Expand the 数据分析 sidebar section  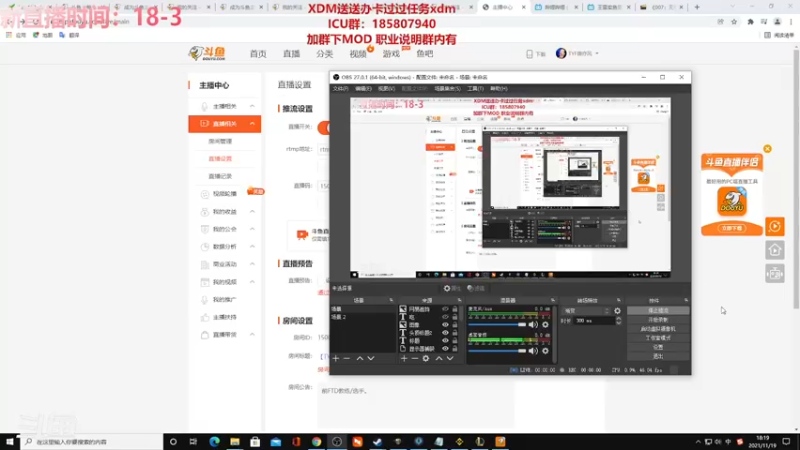[252, 246]
